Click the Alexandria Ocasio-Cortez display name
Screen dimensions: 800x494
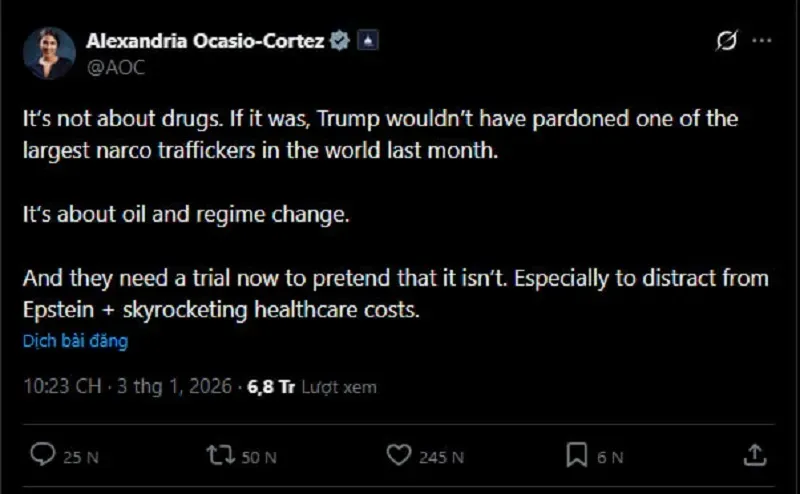tap(205, 41)
